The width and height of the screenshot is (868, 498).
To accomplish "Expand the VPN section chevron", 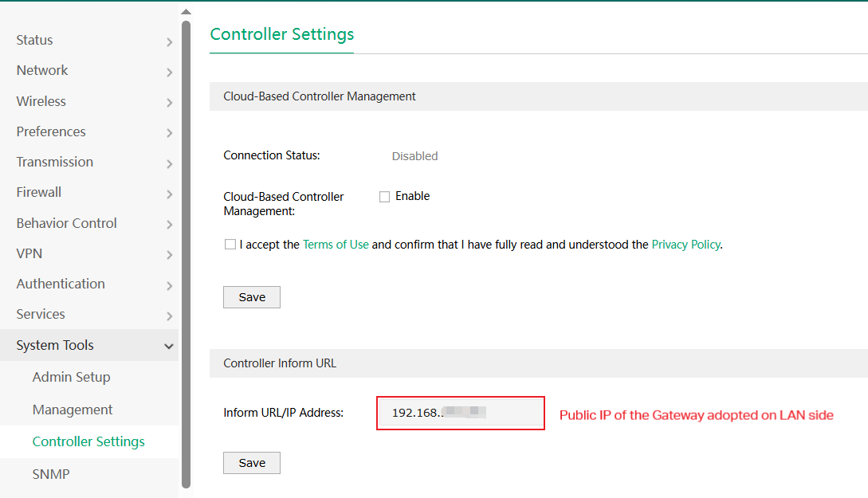I will coord(169,255).
